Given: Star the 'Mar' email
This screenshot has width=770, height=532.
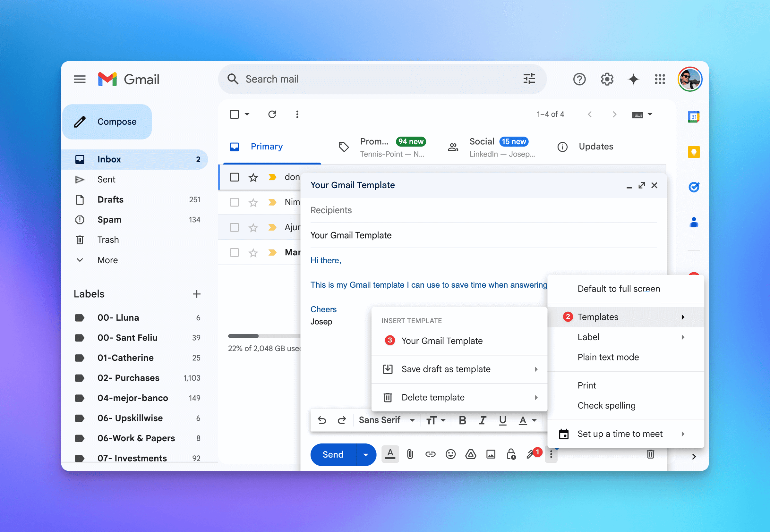Looking at the screenshot, I should coord(253,252).
